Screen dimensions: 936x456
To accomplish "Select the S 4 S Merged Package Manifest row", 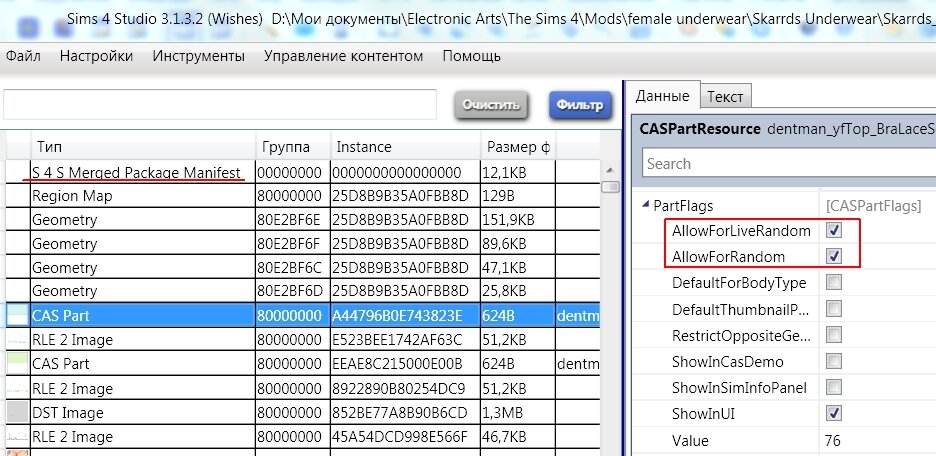I will point(303,172).
